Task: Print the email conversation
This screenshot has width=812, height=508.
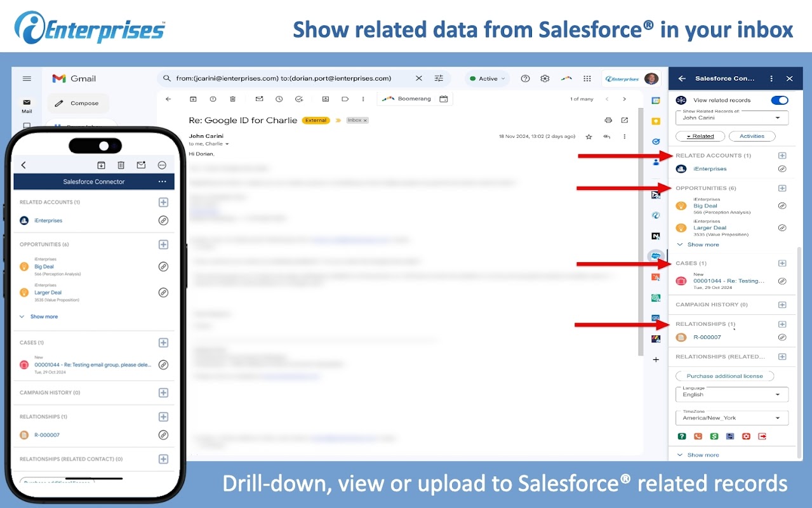Action: coord(608,120)
